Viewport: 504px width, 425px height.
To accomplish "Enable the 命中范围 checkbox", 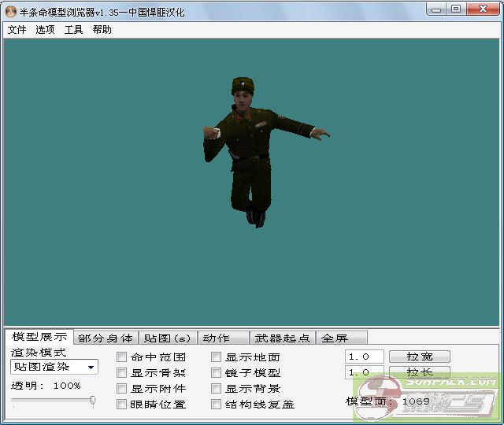I will point(122,357).
